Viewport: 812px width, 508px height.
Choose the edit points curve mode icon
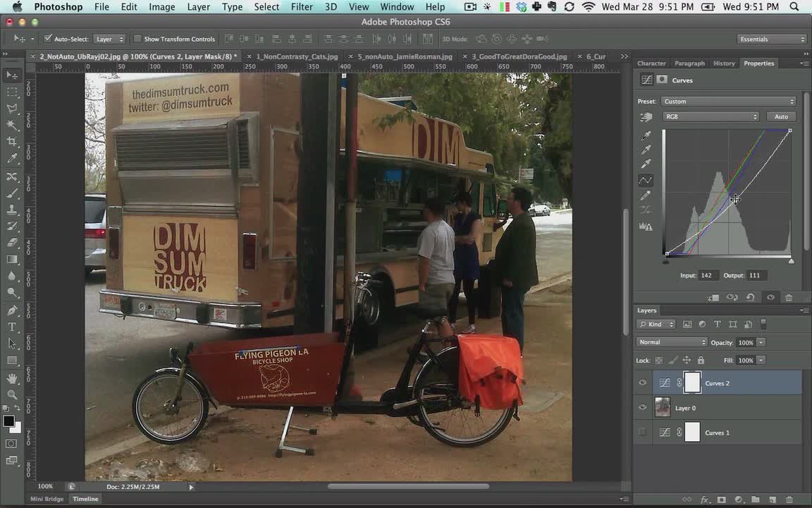[645, 181]
